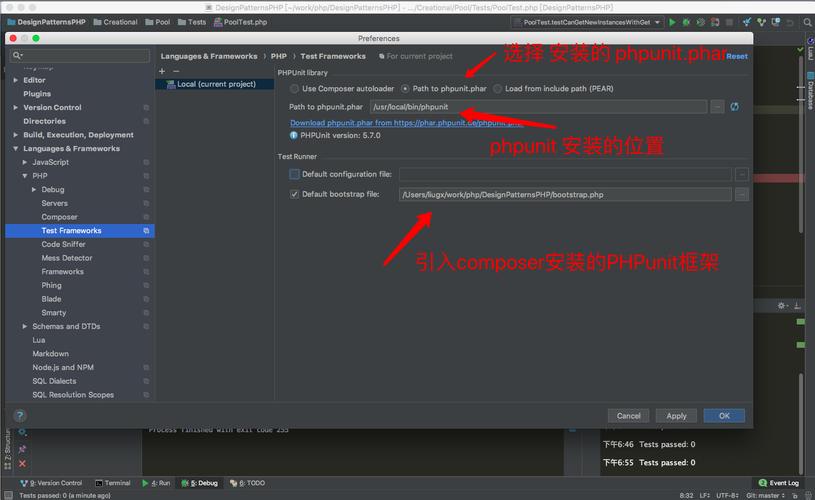815x500 pixels.
Task: Open Download phpunit.phar link
Action: tap(406, 123)
